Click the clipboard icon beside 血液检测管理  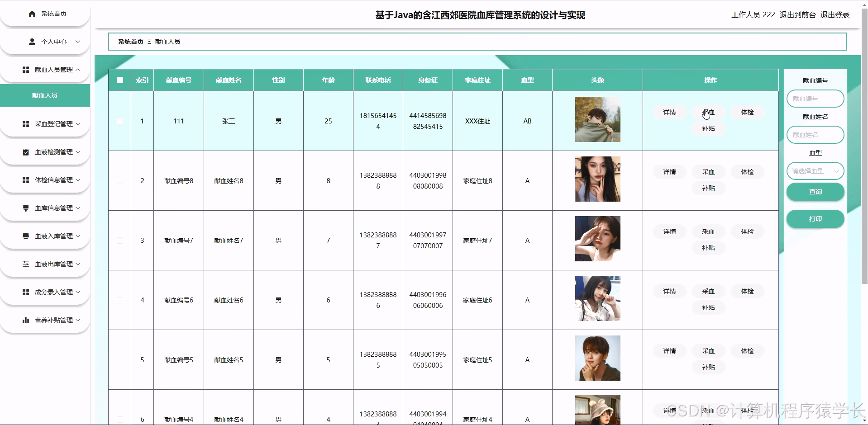point(26,152)
